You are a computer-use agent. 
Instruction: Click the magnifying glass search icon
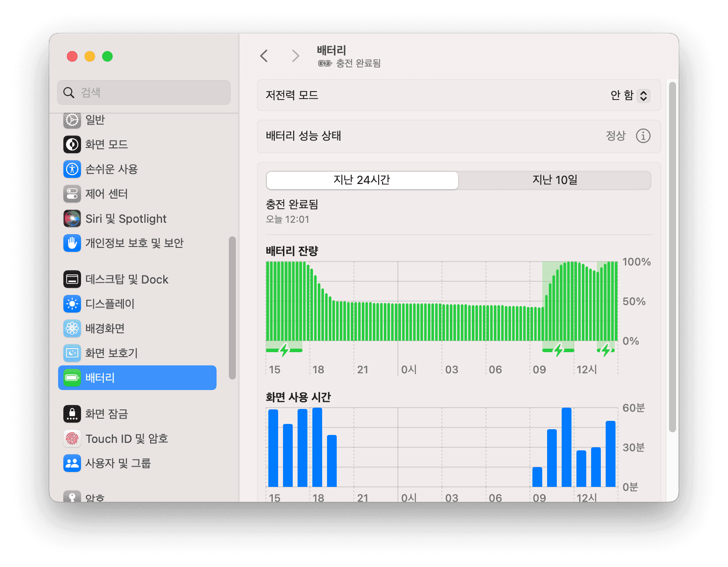coord(69,92)
